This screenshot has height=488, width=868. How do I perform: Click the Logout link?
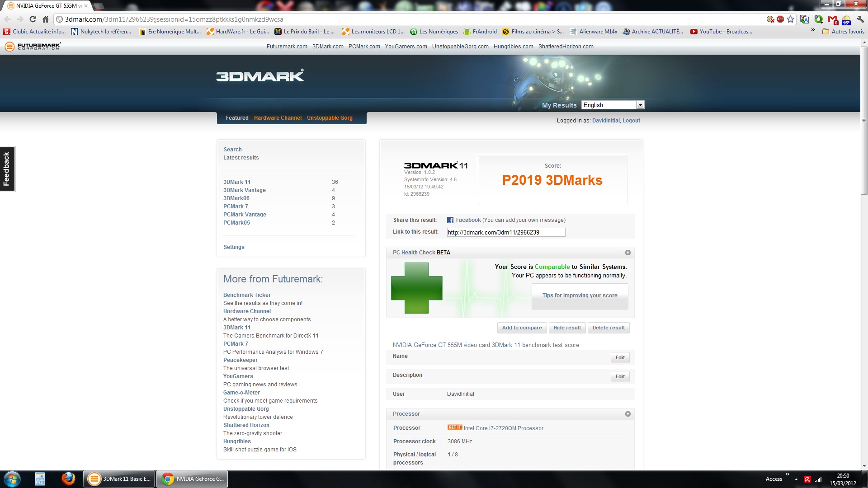(x=631, y=121)
